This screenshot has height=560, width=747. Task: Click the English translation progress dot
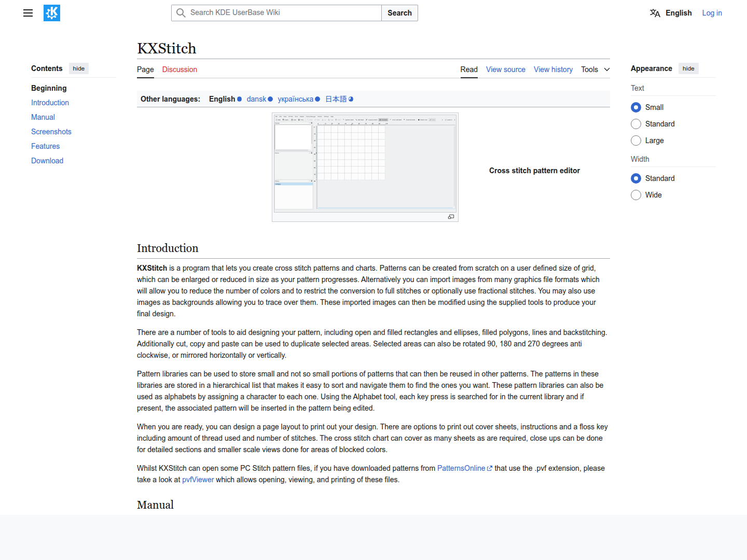tap(239, 99)
